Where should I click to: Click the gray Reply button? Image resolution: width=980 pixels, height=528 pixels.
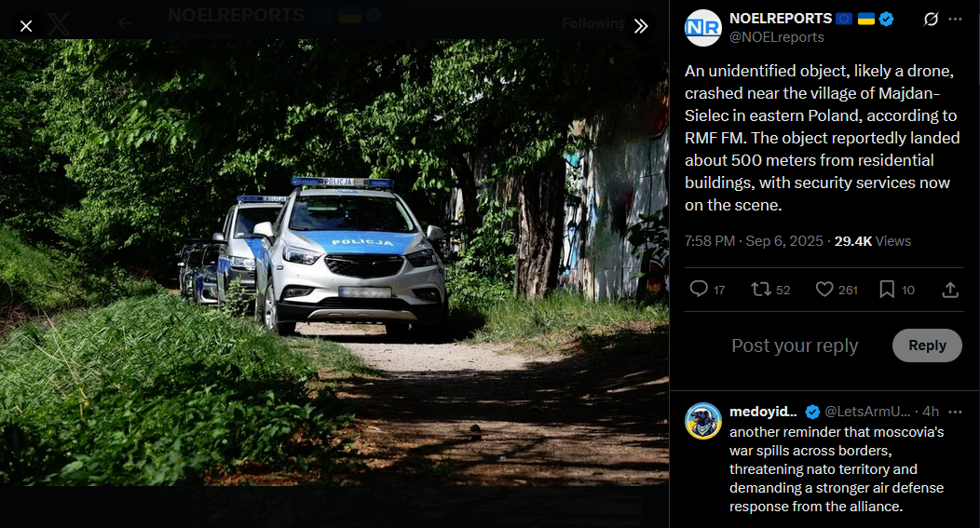(927, 345)
